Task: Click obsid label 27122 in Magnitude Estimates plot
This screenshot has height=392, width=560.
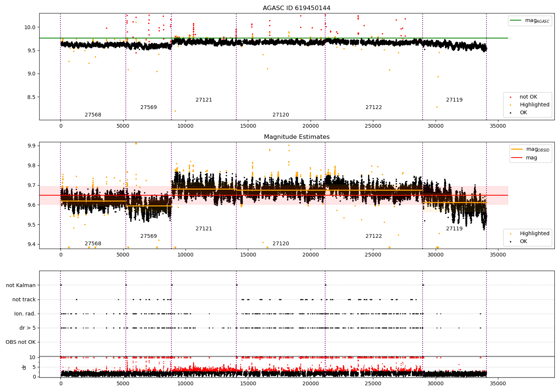Action: 374,236
